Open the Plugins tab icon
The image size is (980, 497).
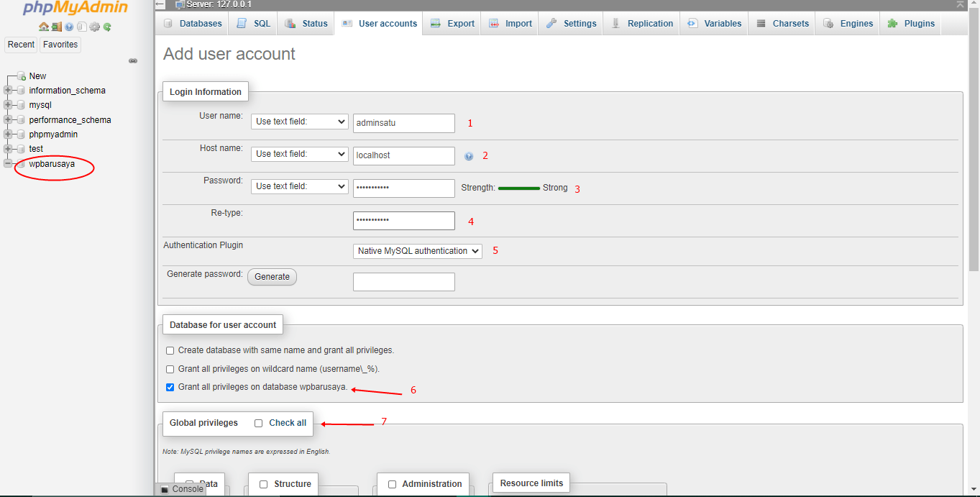pos(896,23)
